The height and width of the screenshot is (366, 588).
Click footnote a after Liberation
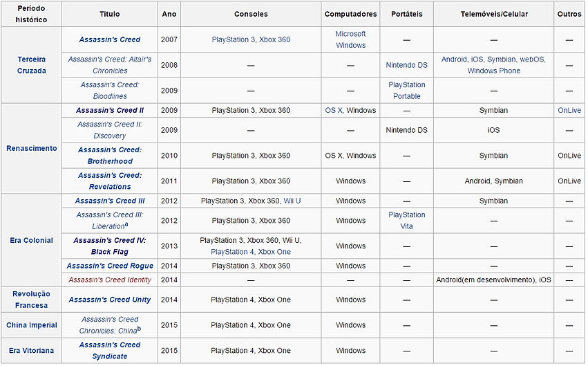coord(126,224)
